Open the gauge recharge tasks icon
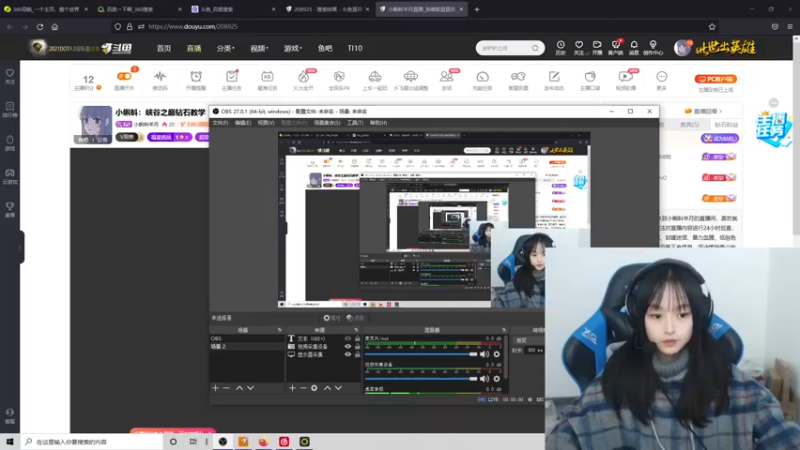Image resolution: width=800 pixels, height=450 pixels. tap(483, 77)
